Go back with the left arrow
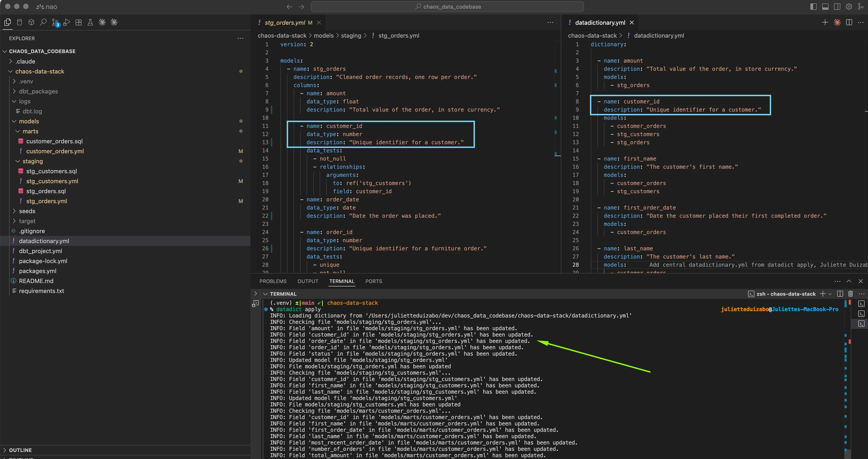The image size is (868, 459). (289, 6)
